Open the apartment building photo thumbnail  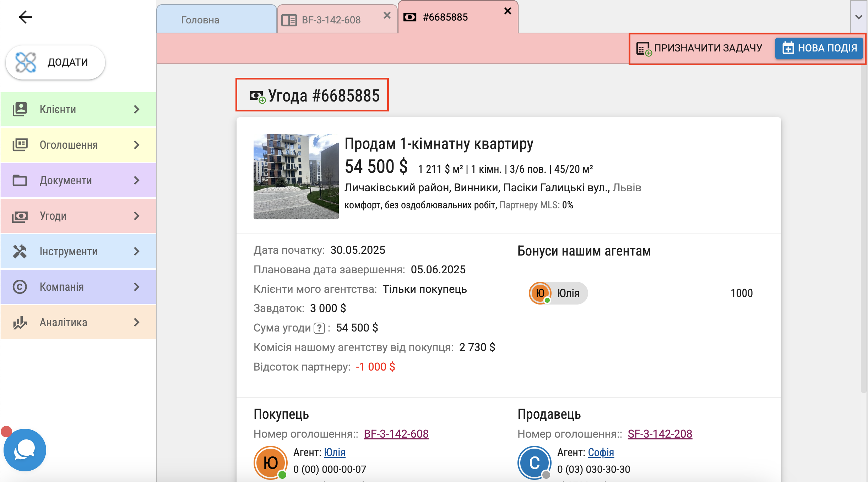point(296,177)
